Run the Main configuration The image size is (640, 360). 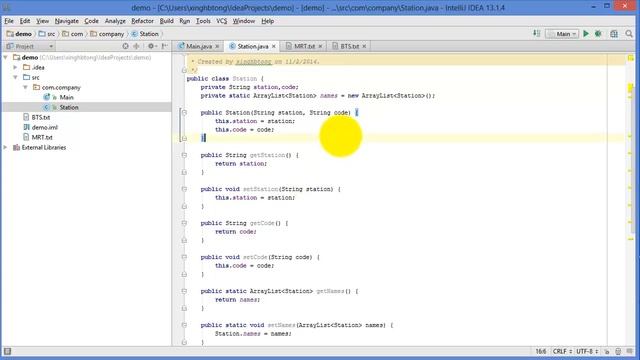point(586,34)
